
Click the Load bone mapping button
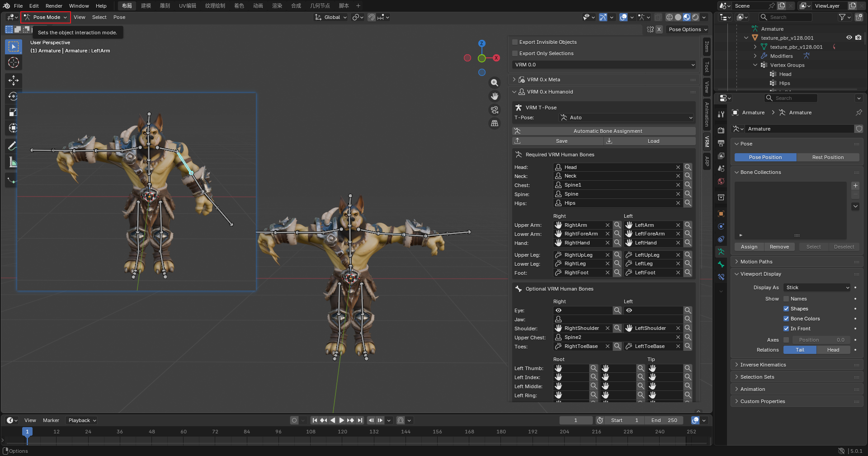650,141
